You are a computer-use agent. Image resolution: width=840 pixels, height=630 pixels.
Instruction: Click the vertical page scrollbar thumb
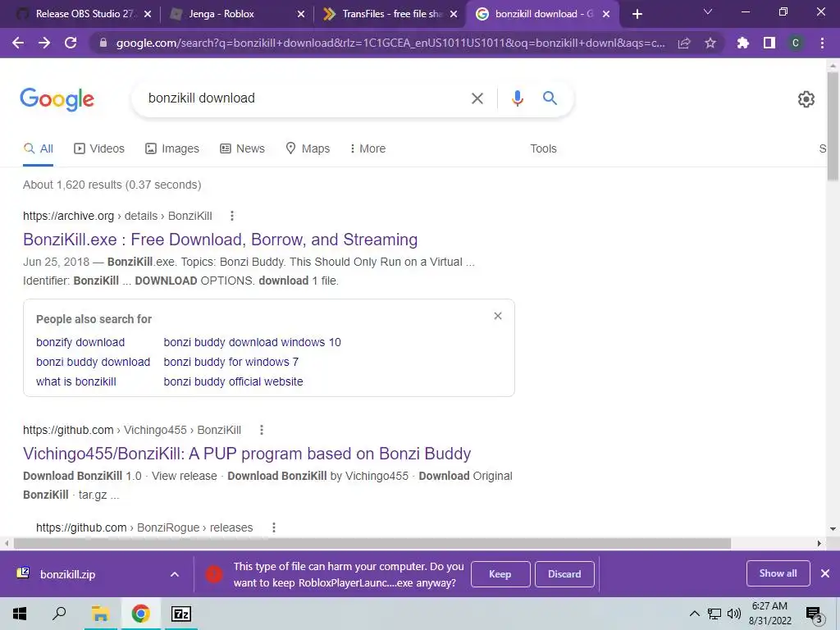click(833, 126)
